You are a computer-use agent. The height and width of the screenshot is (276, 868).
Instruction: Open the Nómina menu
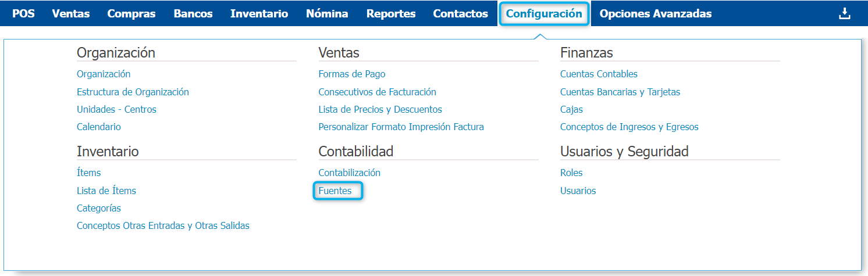(327, 14)
